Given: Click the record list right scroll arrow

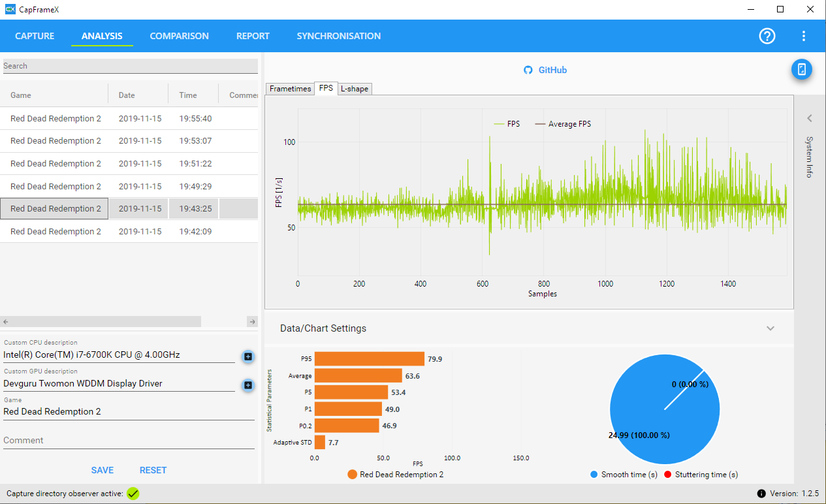Looking at the screenshot, I should [253, 322].
